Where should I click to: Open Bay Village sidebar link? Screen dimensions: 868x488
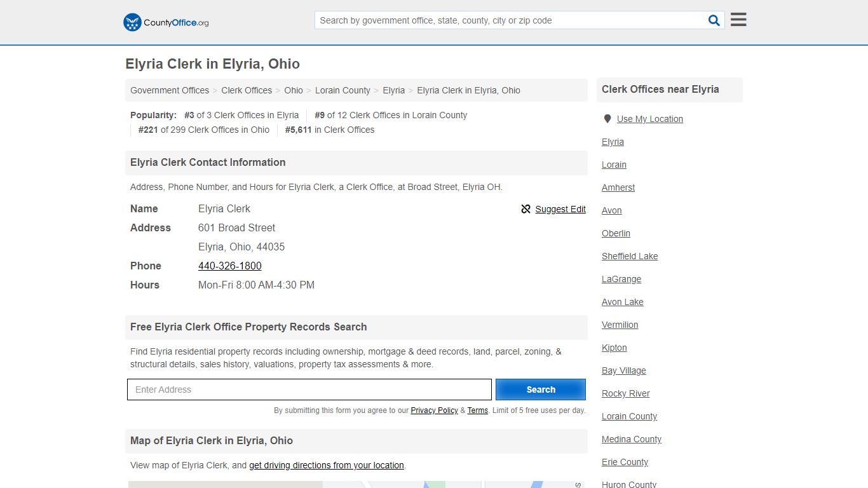[x=624, y=370]
